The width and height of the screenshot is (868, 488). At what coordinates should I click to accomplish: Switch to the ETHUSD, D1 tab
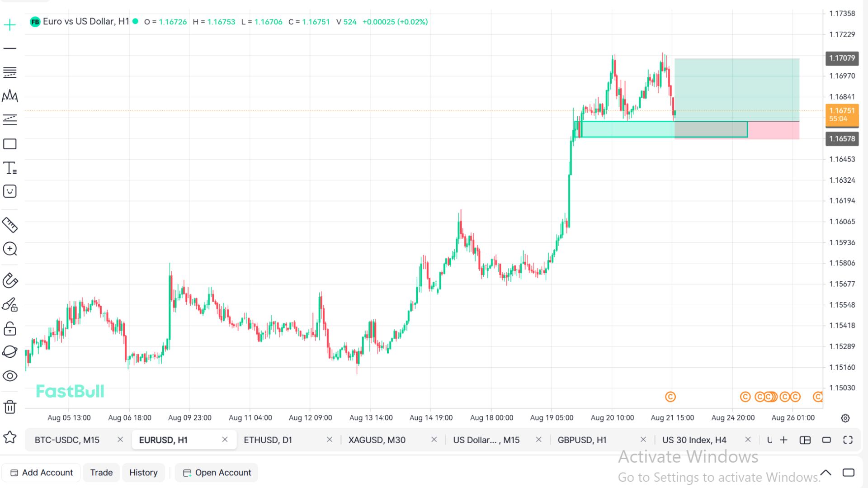click(x=268, y=440)
